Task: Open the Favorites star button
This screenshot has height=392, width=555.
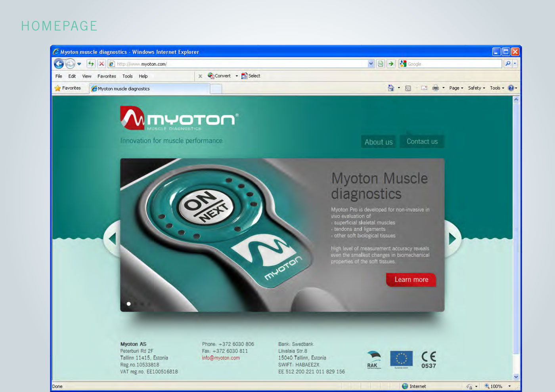Action: pyautogui.click(x=68, y=88)
